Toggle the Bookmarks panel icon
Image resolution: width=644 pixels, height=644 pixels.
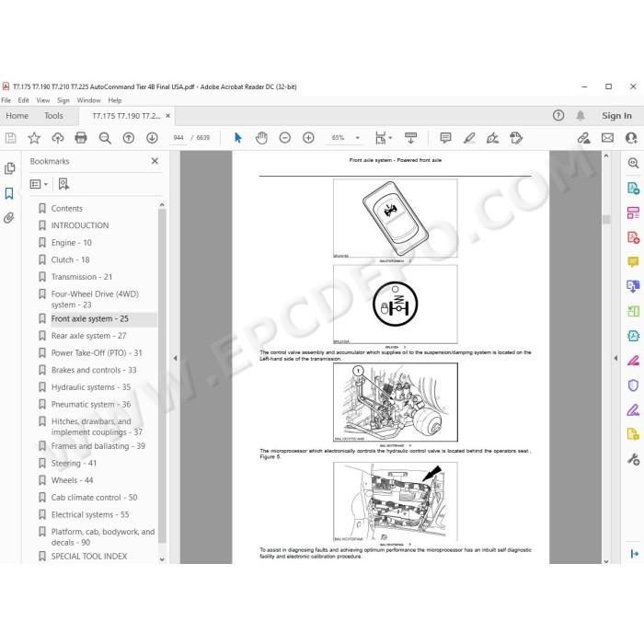point(9,193)
